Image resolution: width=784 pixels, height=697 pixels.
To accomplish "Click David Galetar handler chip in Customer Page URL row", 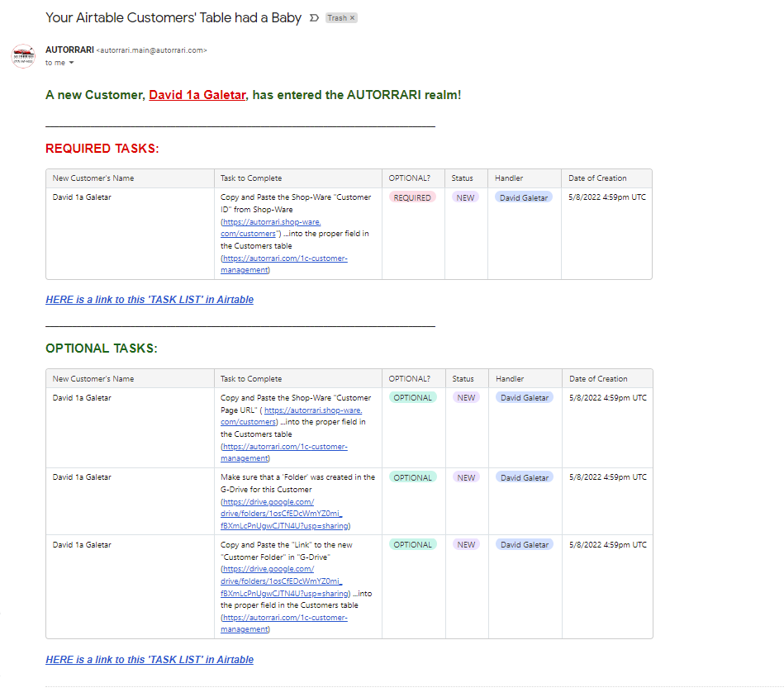I will pyautogui.click(x=525, y=398).
